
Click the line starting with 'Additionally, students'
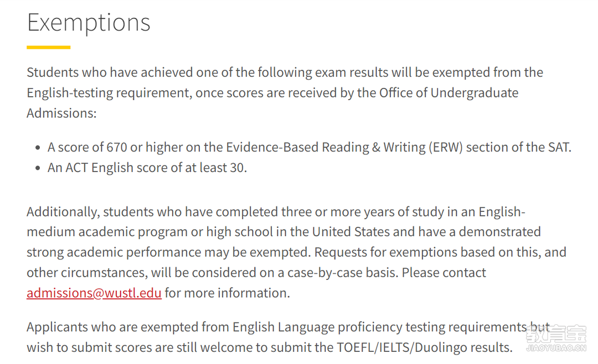click(x=276, y=211)
